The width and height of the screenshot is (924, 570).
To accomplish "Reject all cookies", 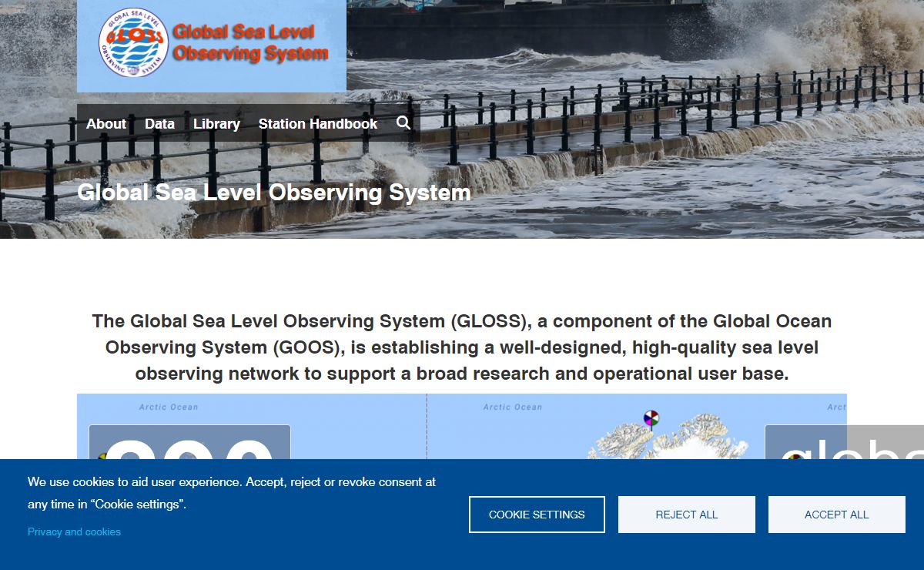I will pyautogui.click(x=687, y=515).
